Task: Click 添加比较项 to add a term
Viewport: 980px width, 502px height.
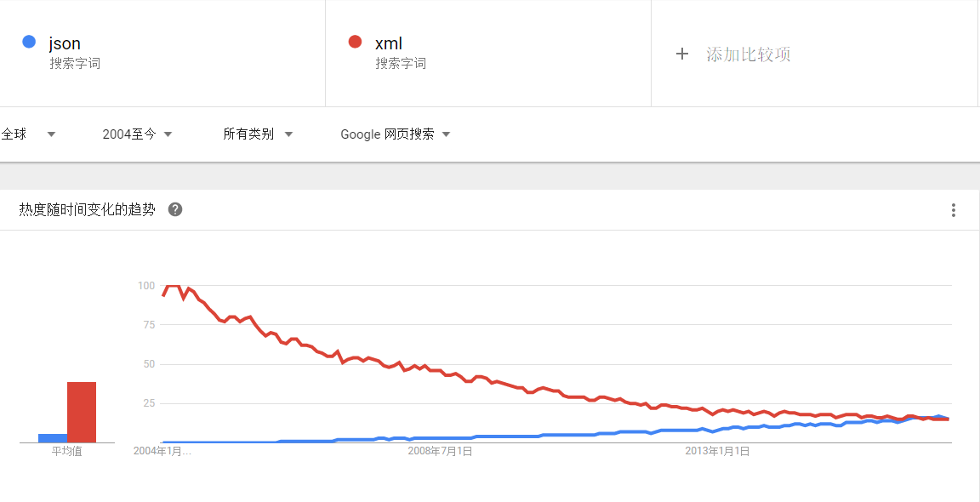Action: [x=748, y=54]
